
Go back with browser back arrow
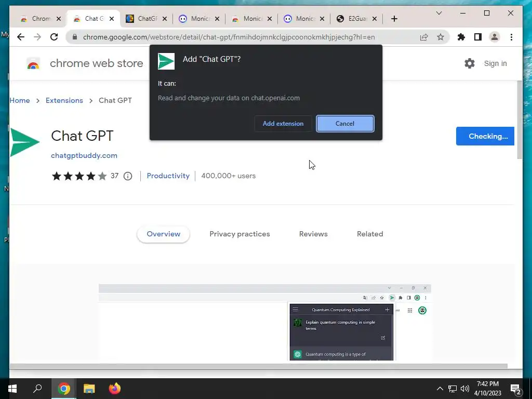click(x=21, y=37)
